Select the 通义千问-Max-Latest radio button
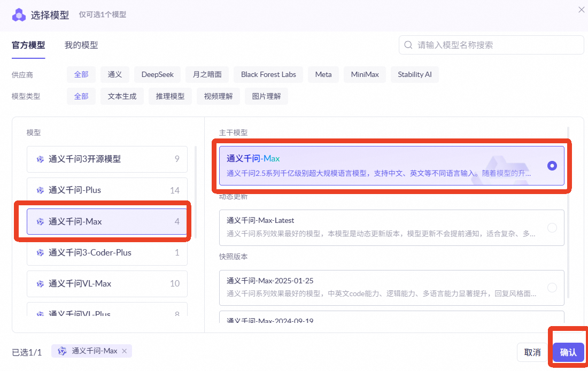Viewport: 588px width, 371px height. point(552,228)
